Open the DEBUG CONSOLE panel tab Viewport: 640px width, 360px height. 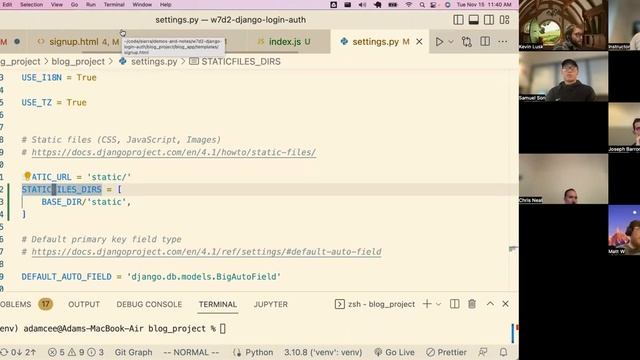149,304
